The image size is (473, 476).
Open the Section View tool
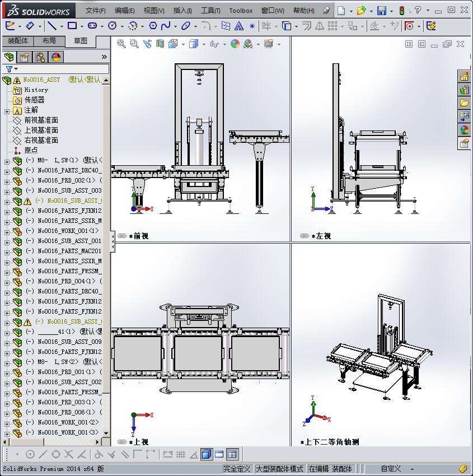click(x=160, y=44)
